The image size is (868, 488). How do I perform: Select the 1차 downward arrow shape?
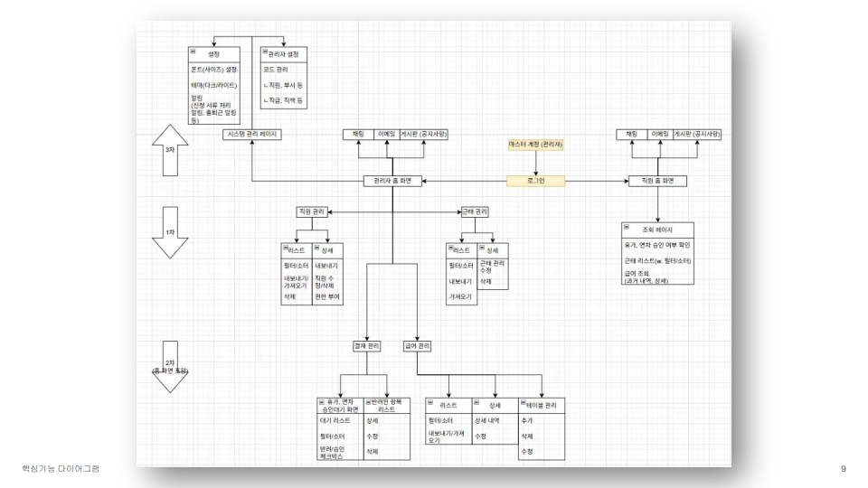(x=170, y=232)
